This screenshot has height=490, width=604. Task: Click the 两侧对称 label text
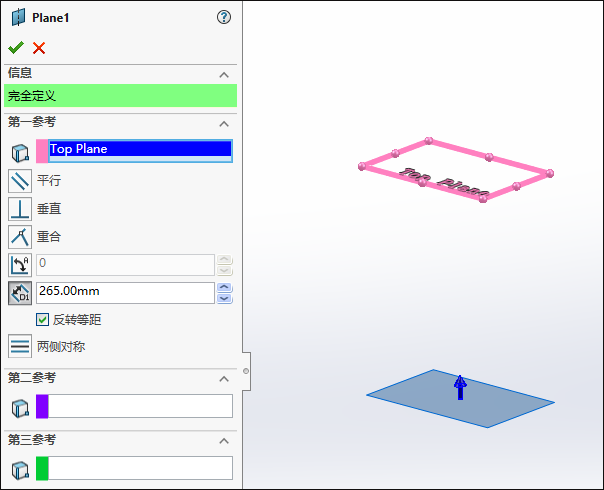click(x=61, y=347)
